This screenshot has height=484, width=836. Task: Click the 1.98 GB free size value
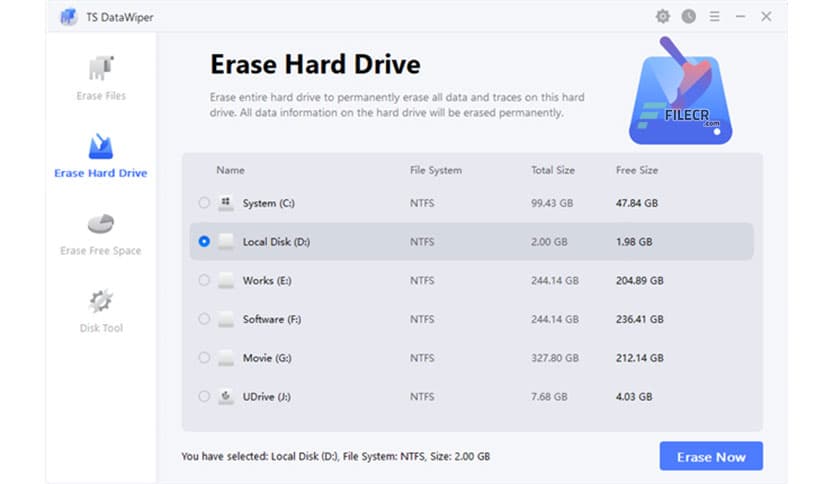[634, 242]
